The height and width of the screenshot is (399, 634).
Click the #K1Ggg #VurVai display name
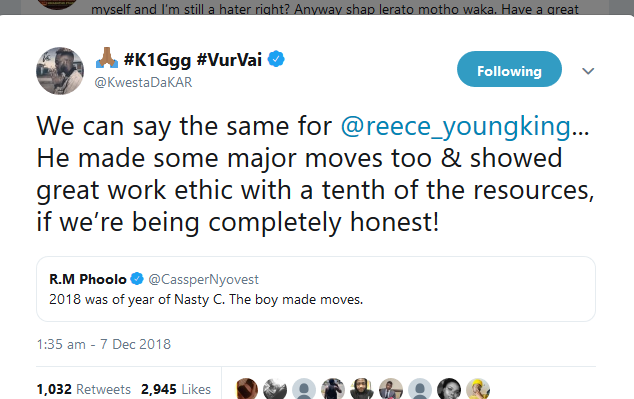[192, 60]
